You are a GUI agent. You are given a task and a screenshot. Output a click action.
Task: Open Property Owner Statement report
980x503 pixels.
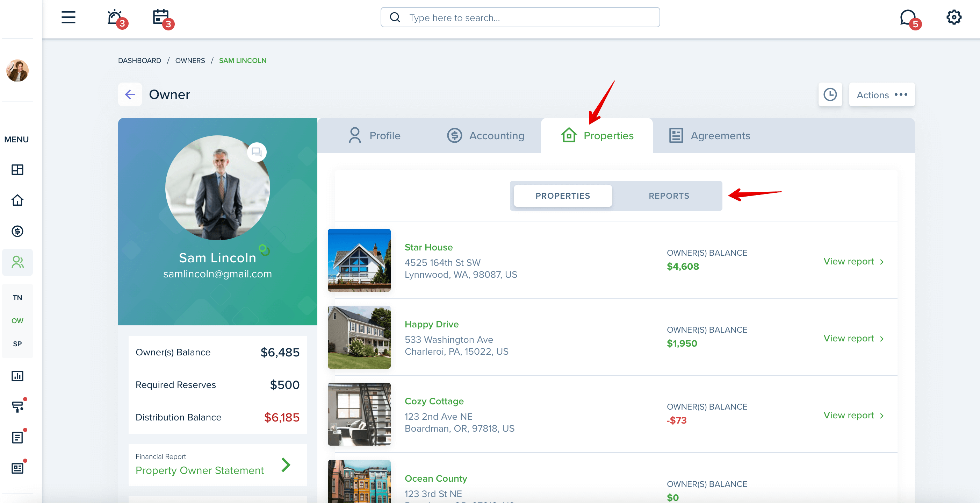pos(199,470)
